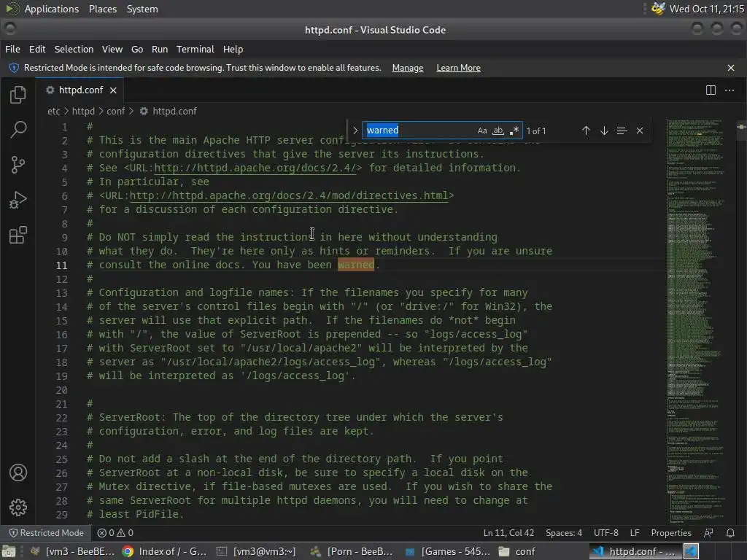Open the Extensions view

[x=18, y=235]
